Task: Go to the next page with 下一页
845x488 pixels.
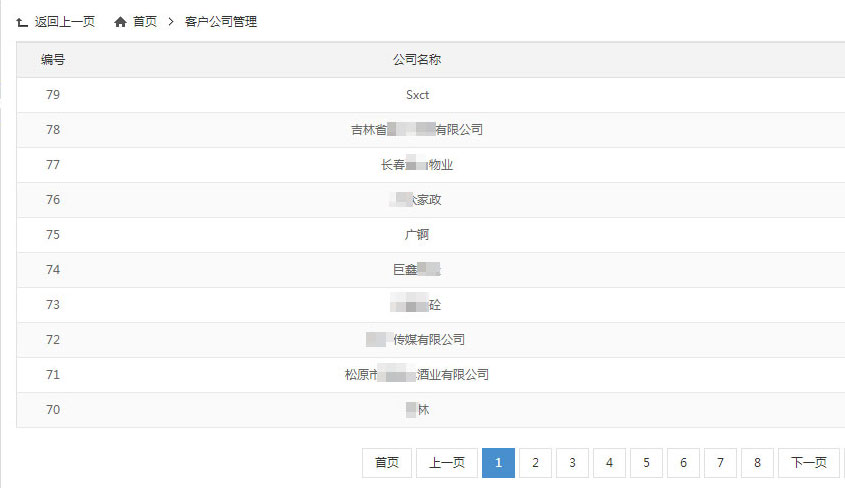Action: [x=808, y=462]
